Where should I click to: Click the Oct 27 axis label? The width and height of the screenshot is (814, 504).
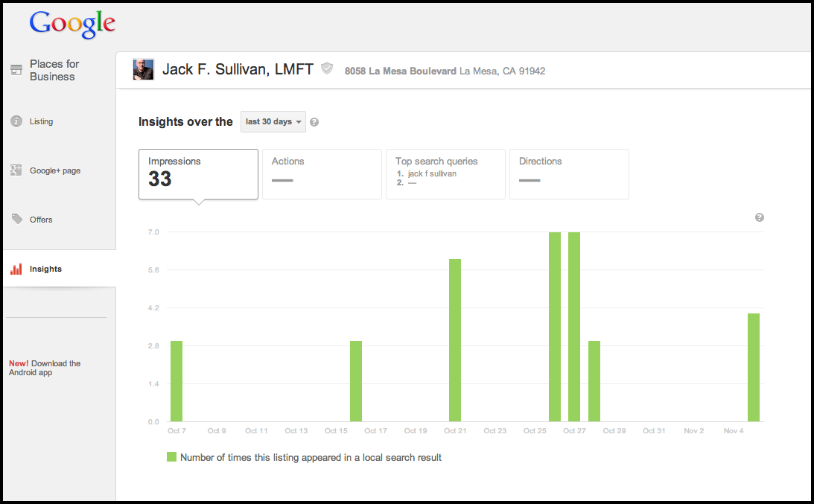(x=575, y=431)
